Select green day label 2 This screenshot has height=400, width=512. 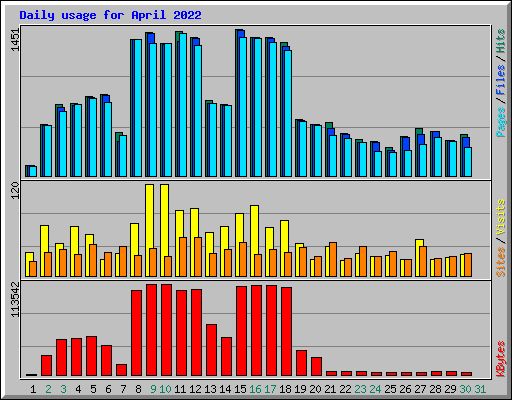tap(48, 389)
